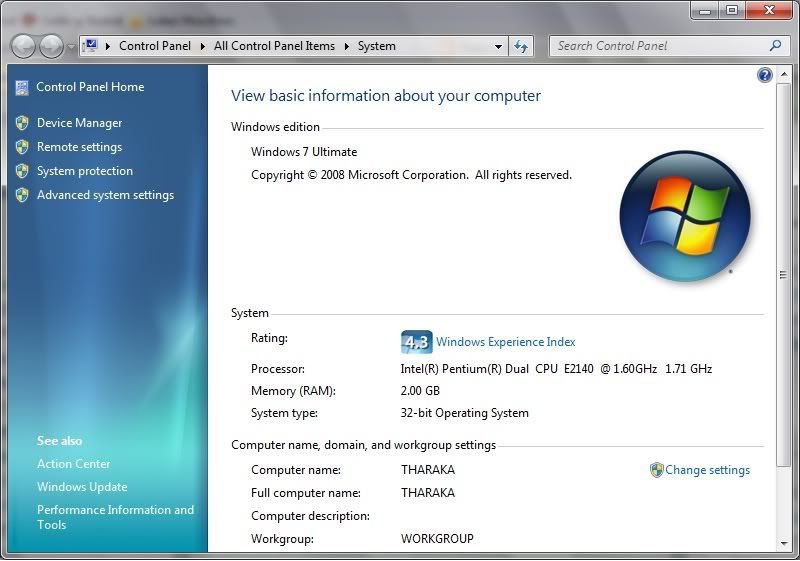Open the recent pages dropdown beside Forward

[x=71, y=47]
